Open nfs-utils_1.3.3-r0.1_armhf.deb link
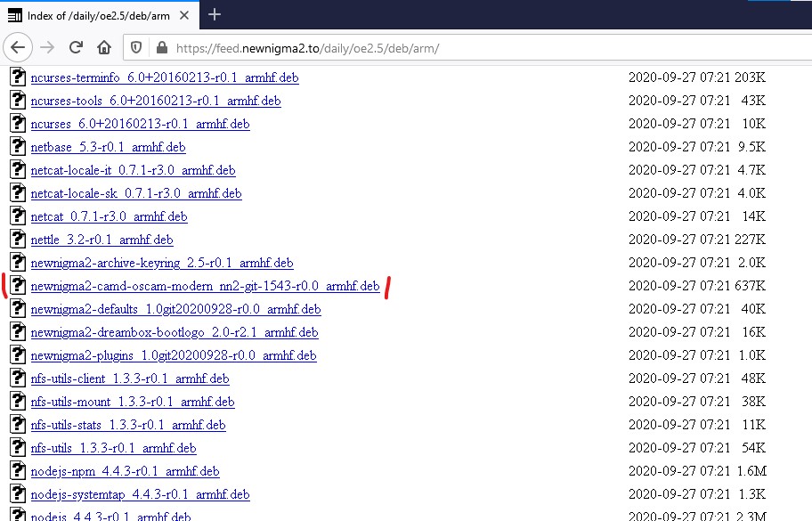The width and height of the screenshot is (812, 521). (x=113, y=449)
